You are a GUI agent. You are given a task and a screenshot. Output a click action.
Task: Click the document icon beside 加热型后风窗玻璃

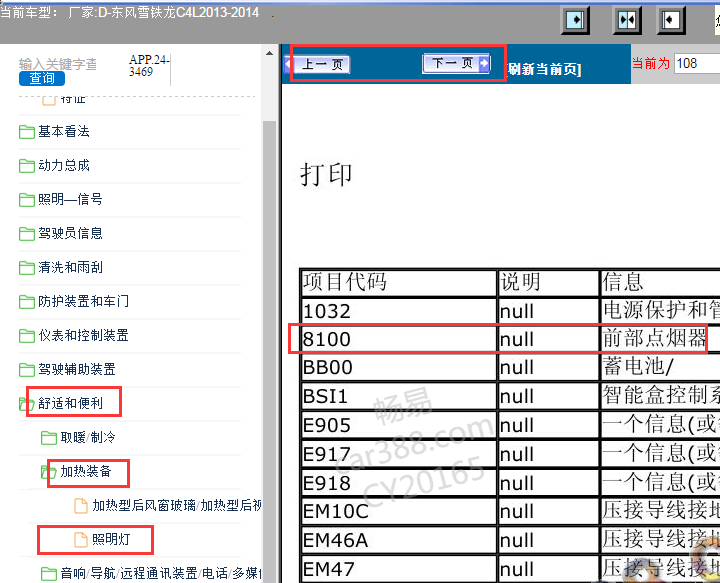81,506
